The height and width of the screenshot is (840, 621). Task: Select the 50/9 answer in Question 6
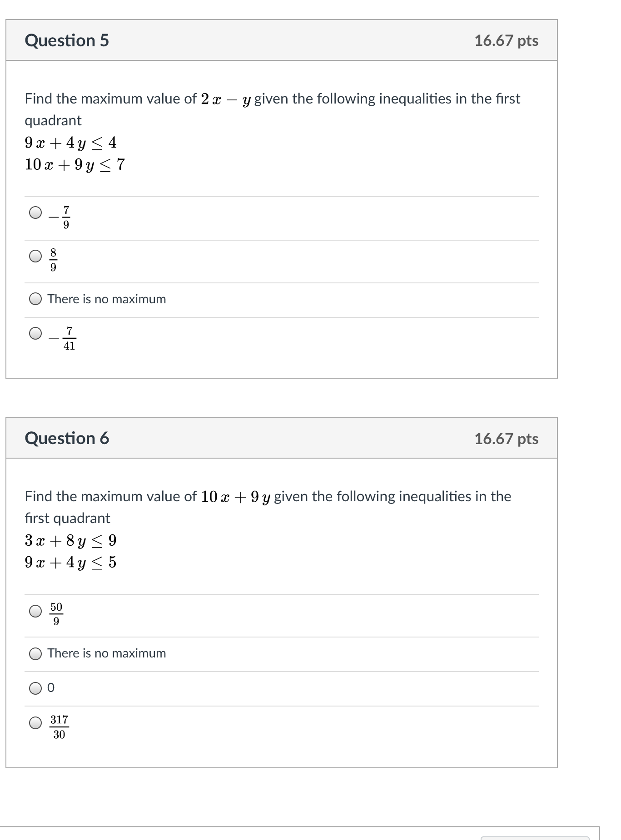[x=35, y=612]
